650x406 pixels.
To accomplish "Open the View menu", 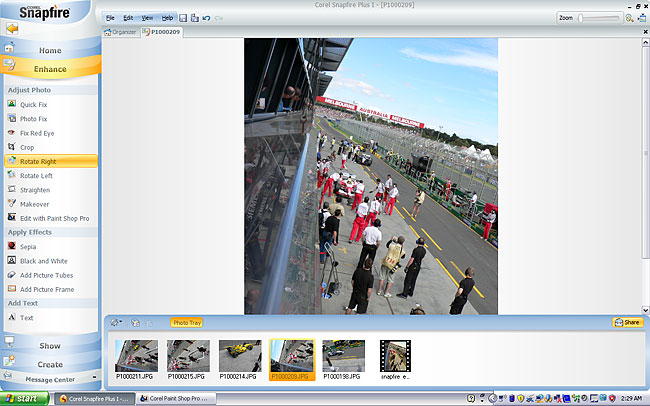I will pos(147,18).
